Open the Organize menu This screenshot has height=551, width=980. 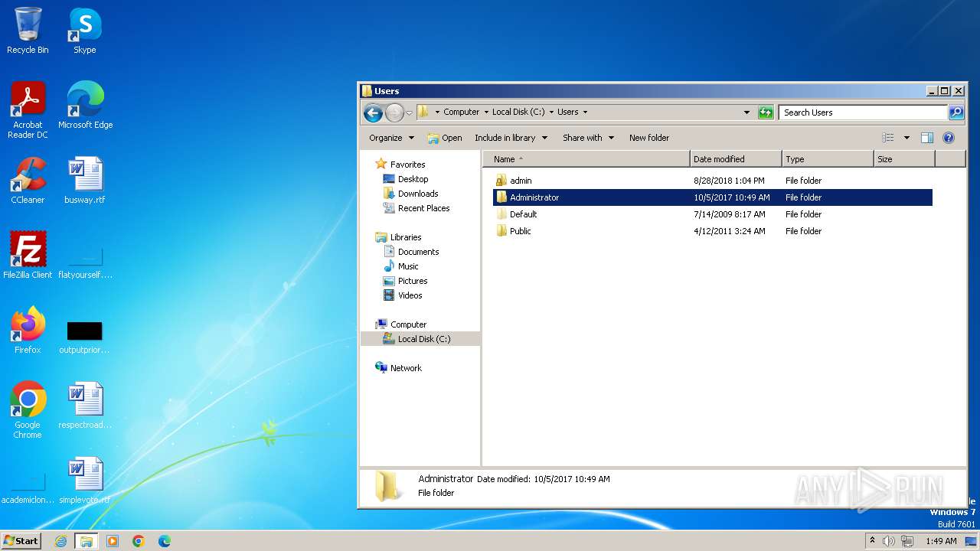pos(391,138)
